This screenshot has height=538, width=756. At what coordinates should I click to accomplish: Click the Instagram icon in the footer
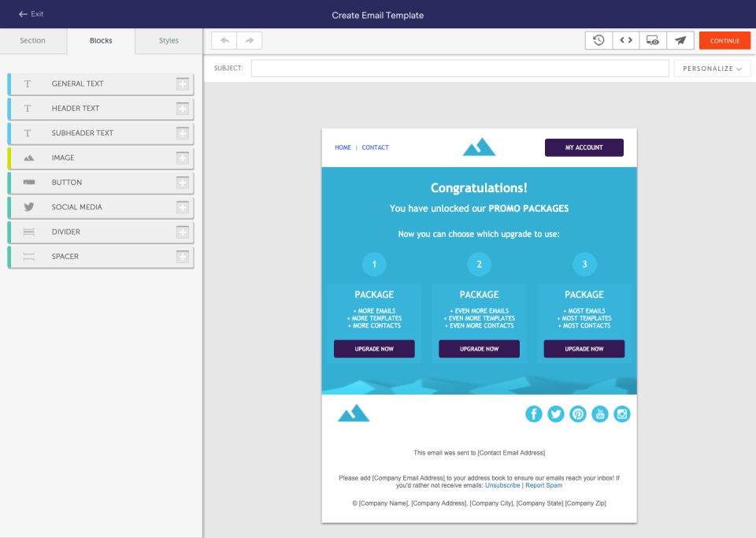coord(622,414)
